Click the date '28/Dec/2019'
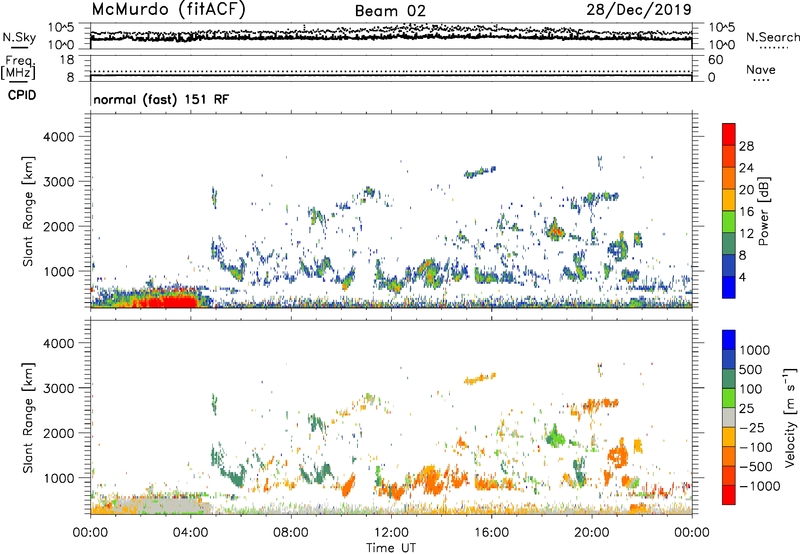The image size is (800, 554). 639,9
